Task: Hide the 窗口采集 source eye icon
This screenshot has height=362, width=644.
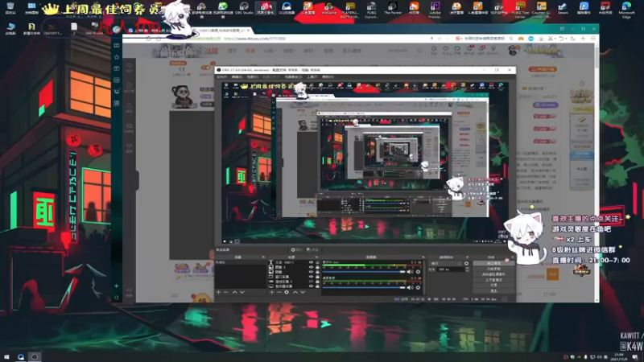Action: point(311,277)
